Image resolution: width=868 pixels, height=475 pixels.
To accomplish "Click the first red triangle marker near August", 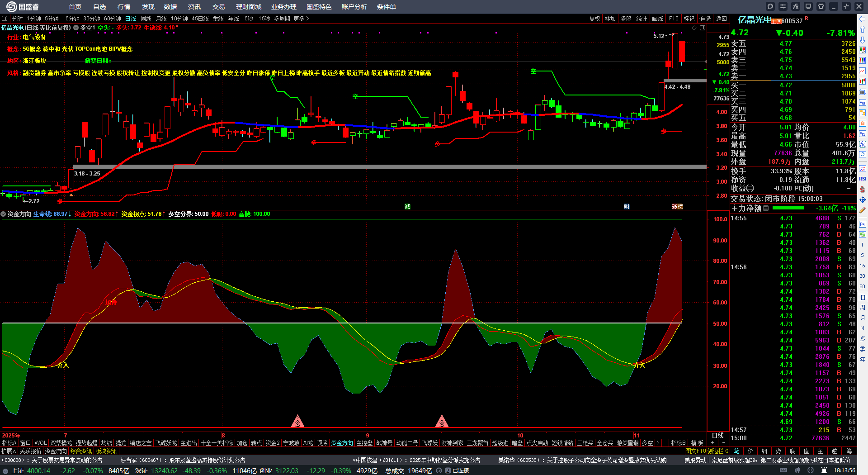I will point(297,421).
